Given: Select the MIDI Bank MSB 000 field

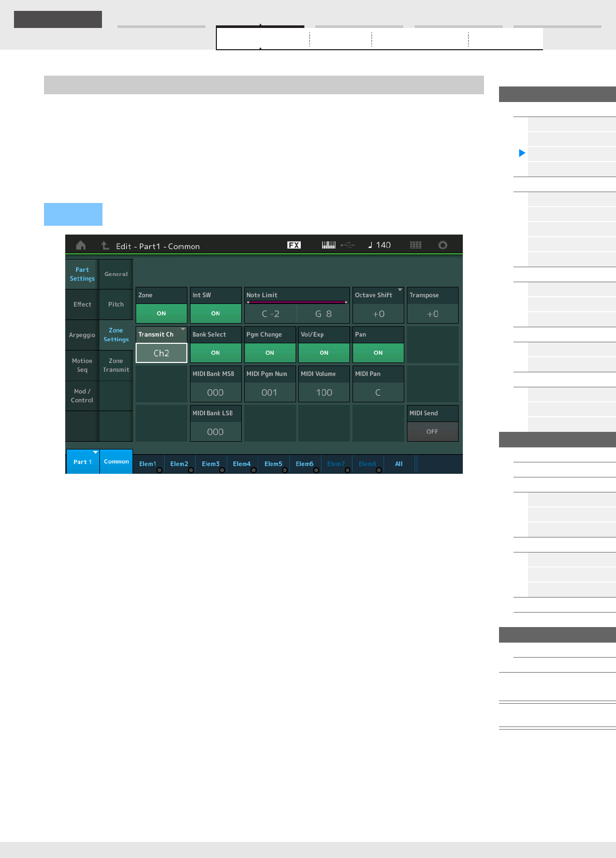Looking at the screenshot, I should [x=216, y=392].
